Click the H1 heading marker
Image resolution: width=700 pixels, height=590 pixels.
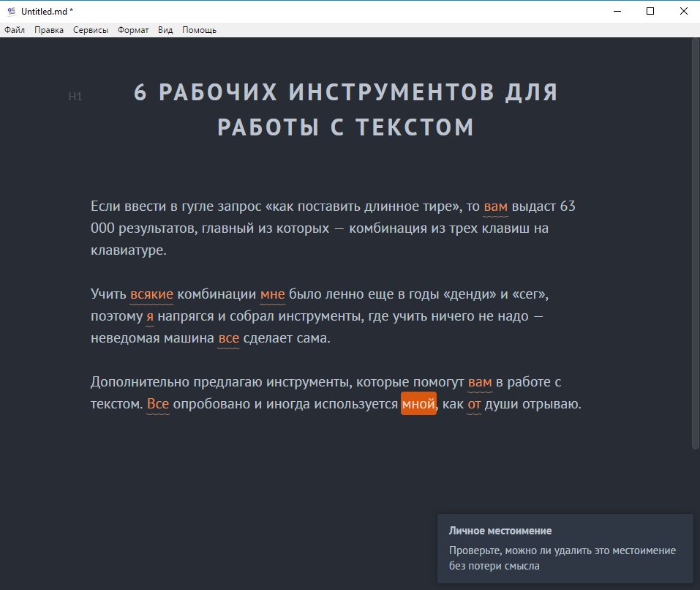[75, 97]
